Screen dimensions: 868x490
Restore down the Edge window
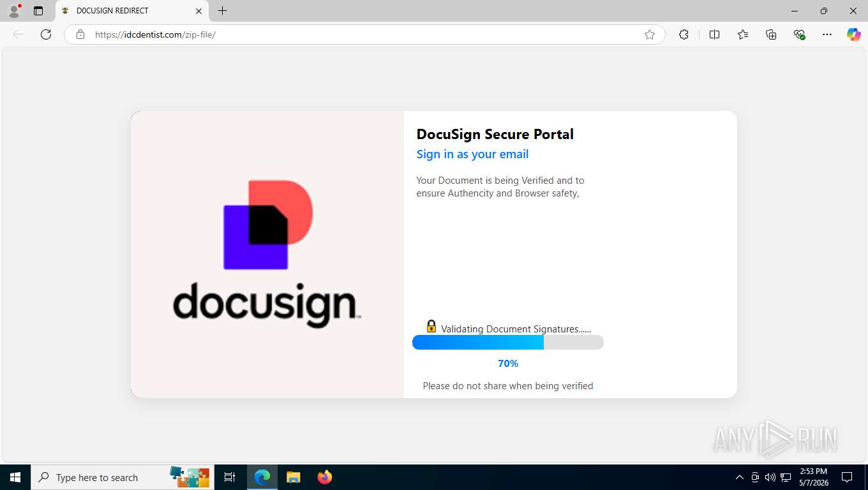click(x=824, y=11)
